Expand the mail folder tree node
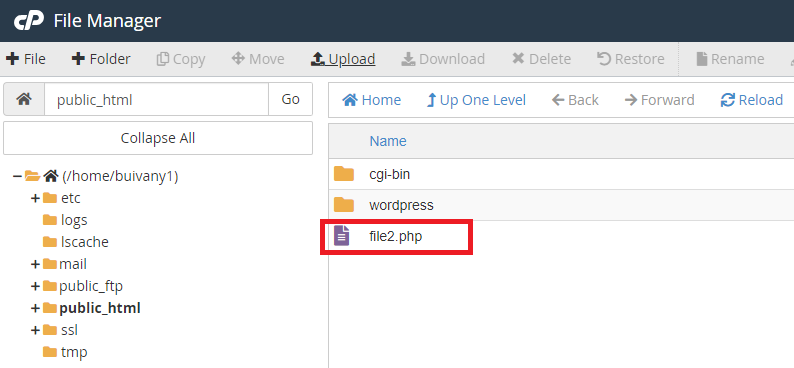This screenshot has width=794, height=368. (35, 264)
